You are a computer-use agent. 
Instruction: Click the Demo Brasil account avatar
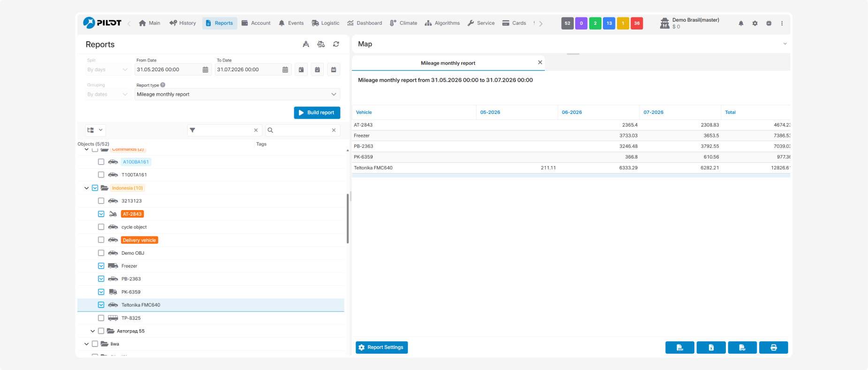point(664,23)
